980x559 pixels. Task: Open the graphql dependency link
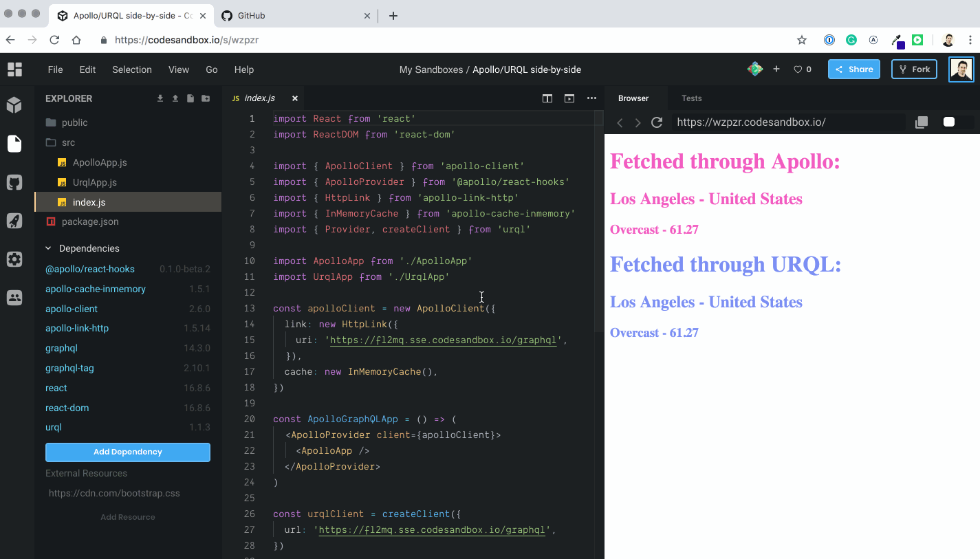click(x=61, y=348)
